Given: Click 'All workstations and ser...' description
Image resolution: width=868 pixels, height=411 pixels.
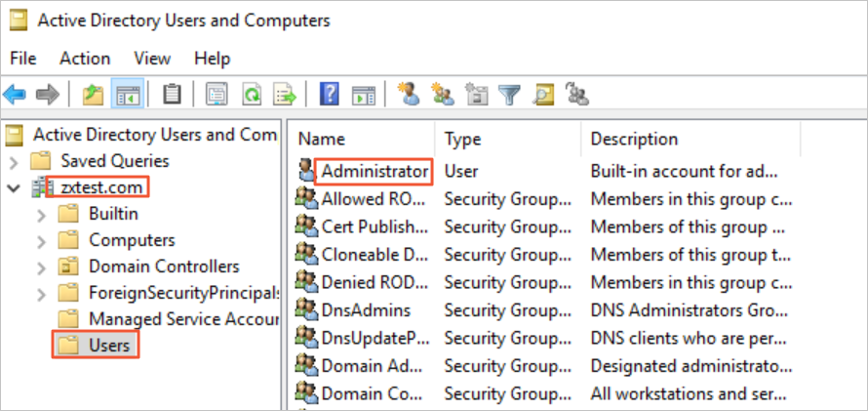Looking at the screenshot, I should (689, 392).
